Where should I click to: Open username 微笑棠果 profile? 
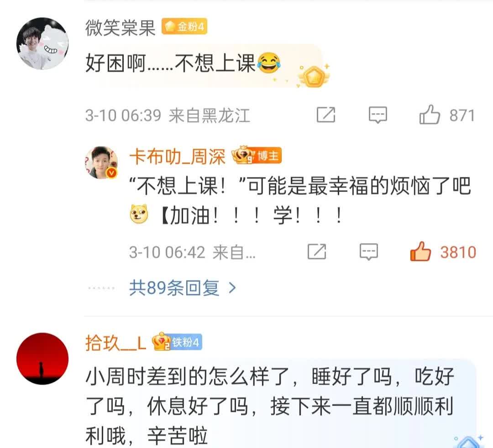121,28
